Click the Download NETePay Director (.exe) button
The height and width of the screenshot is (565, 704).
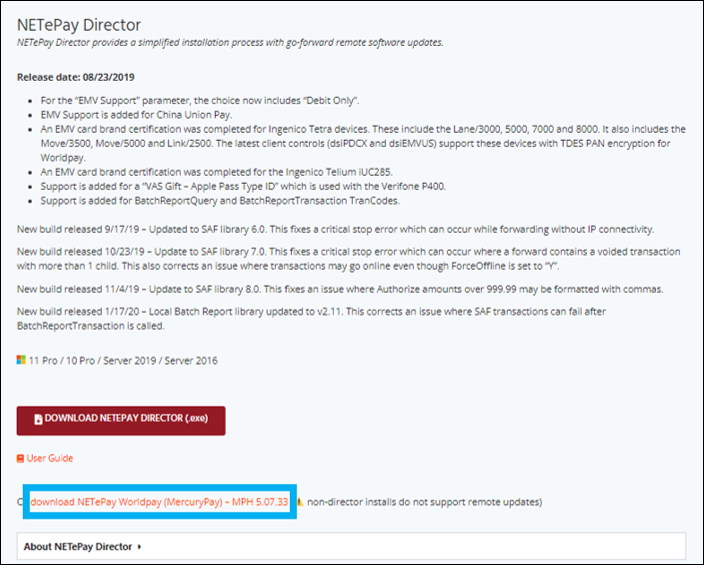pyautogui.click(x=121, y=420)
